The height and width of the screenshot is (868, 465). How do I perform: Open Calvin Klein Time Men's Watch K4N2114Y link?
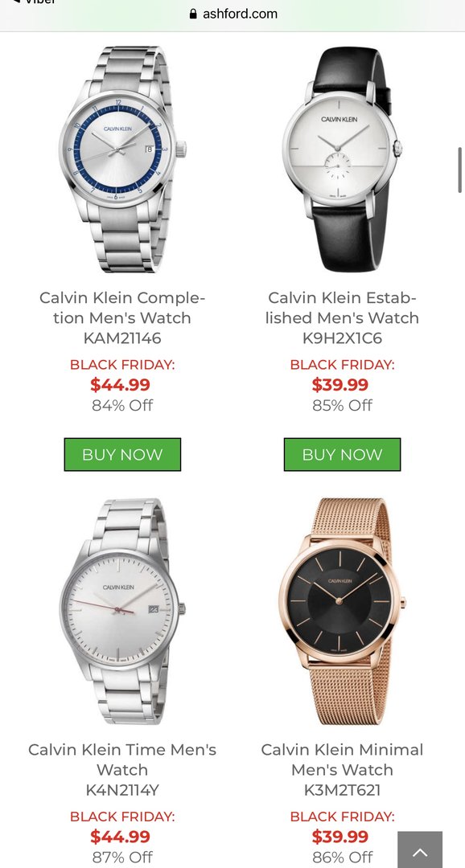click(122, 769)
